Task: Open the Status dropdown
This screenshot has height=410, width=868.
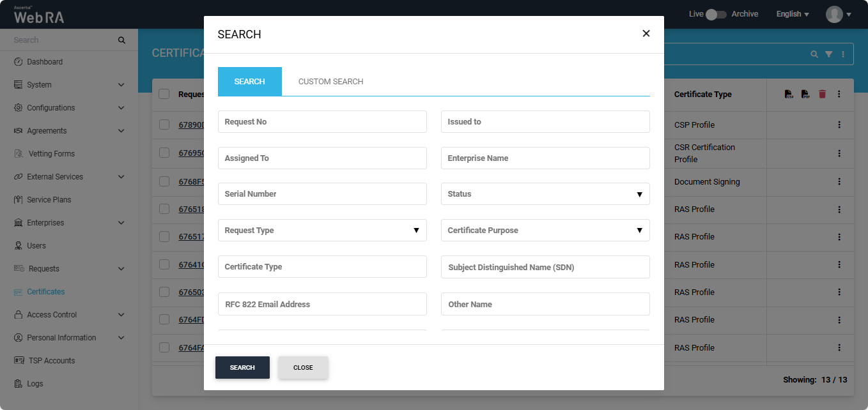Action: click(x=545, y=194)
